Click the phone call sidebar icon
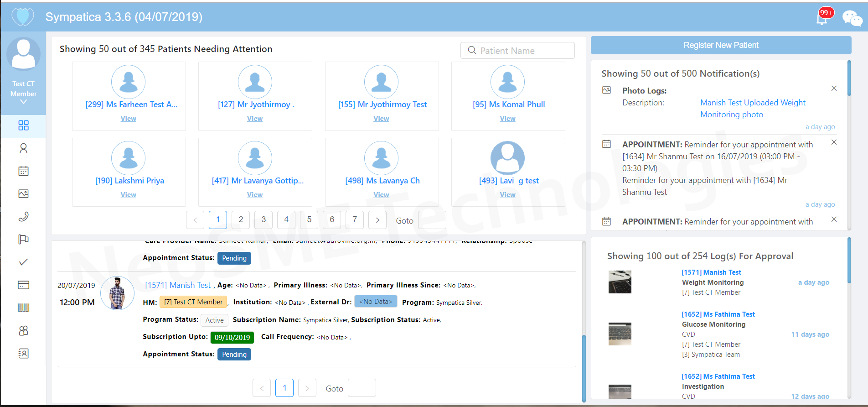This screenshot has width=868, height=407. pos(23,216)
